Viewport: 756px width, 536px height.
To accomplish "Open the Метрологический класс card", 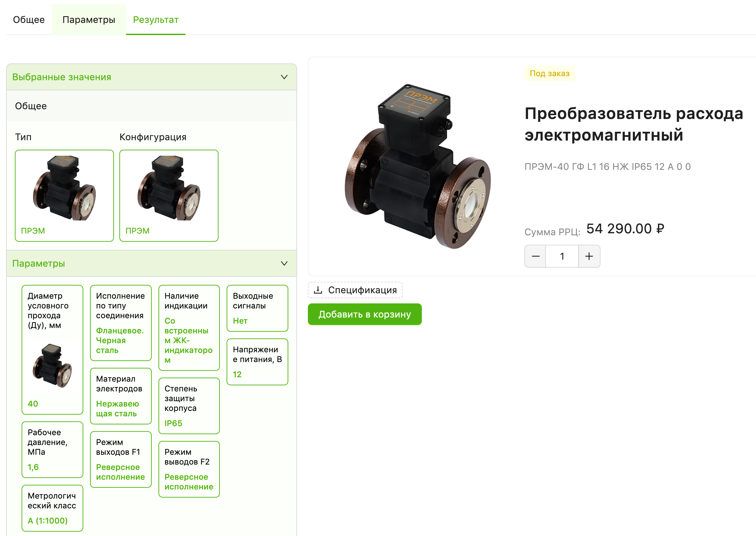I will pos(52,508).
